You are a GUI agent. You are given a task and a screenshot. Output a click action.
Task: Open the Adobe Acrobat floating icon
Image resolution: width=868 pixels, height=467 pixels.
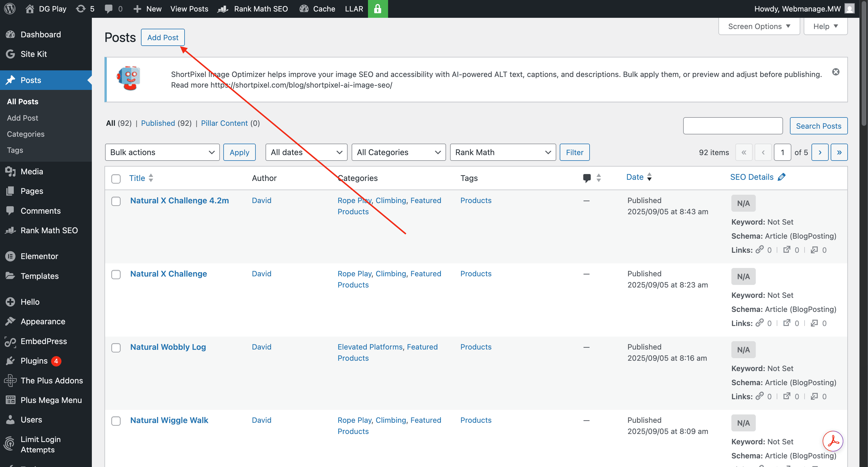(833, 441)
